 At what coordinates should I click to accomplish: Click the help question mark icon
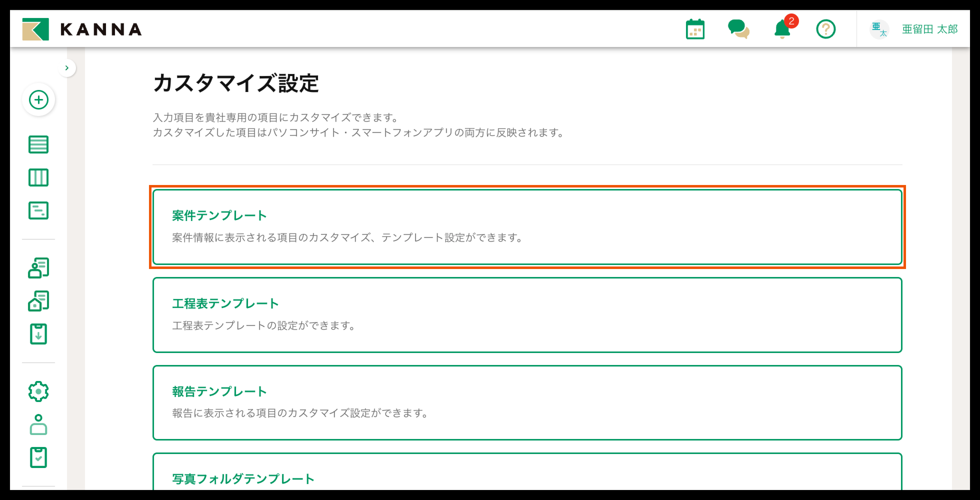click(825, 29)
